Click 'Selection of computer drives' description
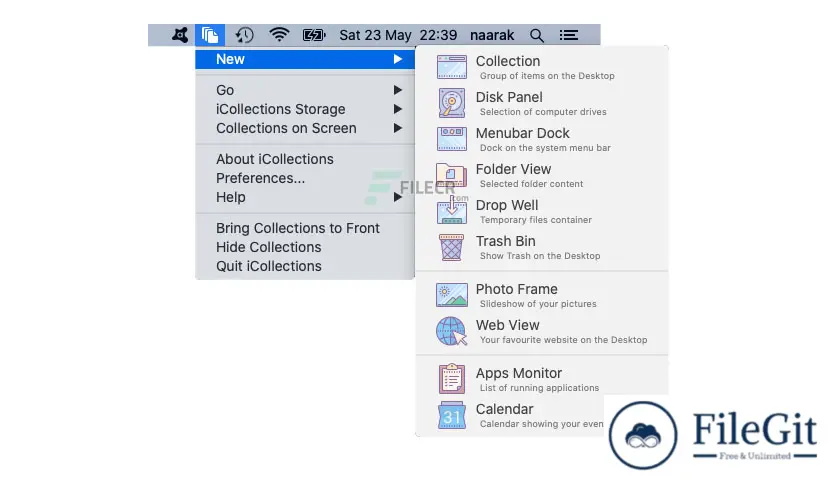The width and height of the screenshot is (836, 484). 543,112
